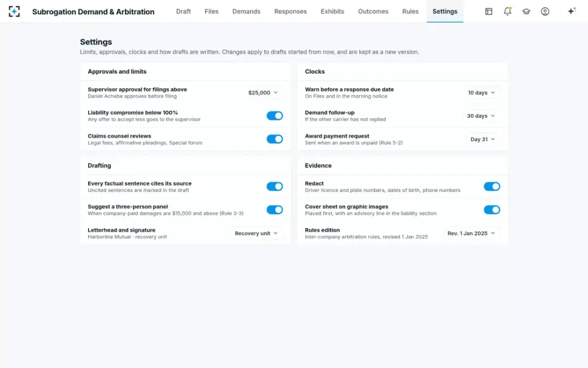588x368 pixels.
Task: Click the Settings page heading
Action: tap(96, 42)
